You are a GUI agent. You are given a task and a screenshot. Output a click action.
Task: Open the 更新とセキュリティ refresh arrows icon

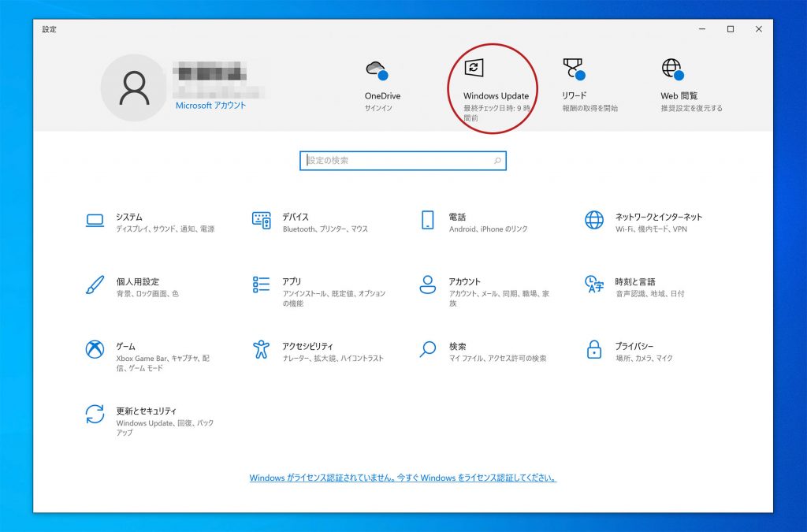pyautogui.click(x=95, y=415)
